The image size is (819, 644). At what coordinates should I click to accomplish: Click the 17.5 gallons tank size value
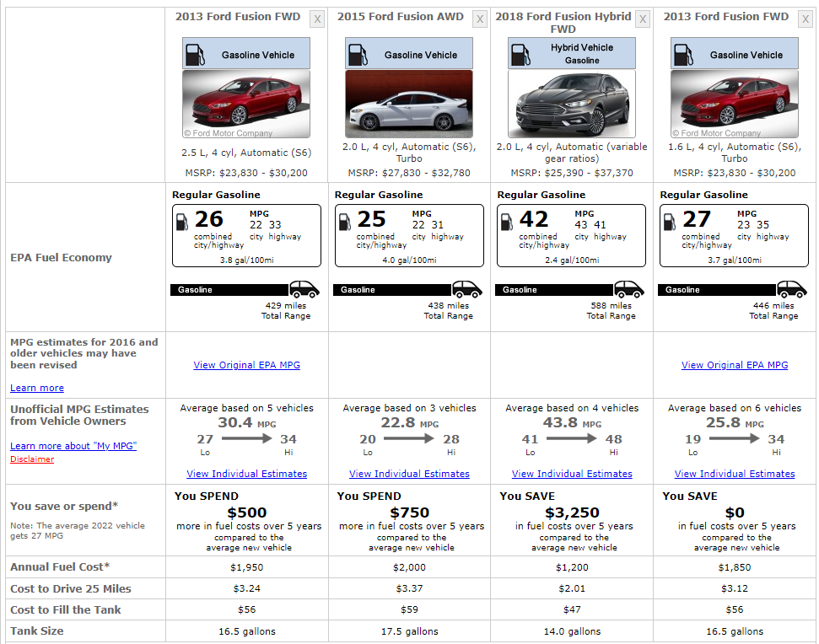coord(410,631)
